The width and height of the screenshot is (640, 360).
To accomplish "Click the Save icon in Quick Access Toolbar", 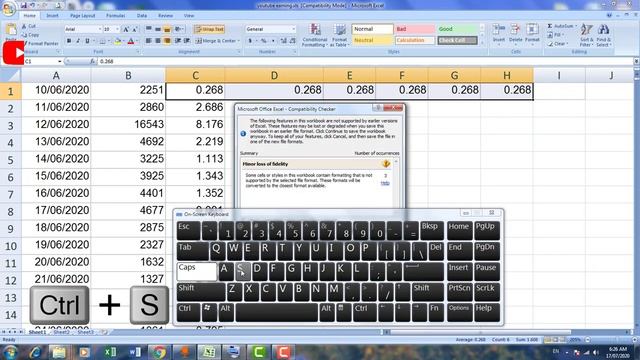I will pyautogui.click(x=24, y=5).
